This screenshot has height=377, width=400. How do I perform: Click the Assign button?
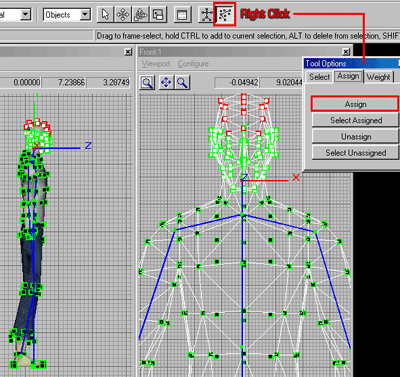pos(355,104)
